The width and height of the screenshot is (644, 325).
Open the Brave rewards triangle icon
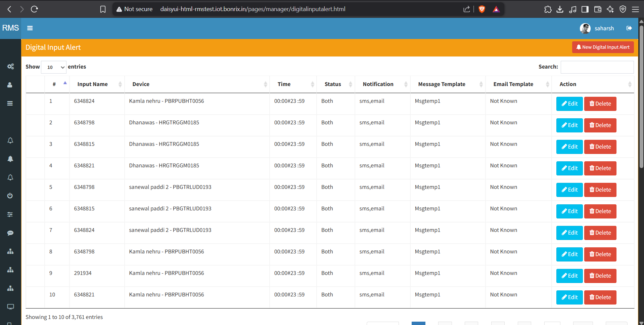pos(496,9)
